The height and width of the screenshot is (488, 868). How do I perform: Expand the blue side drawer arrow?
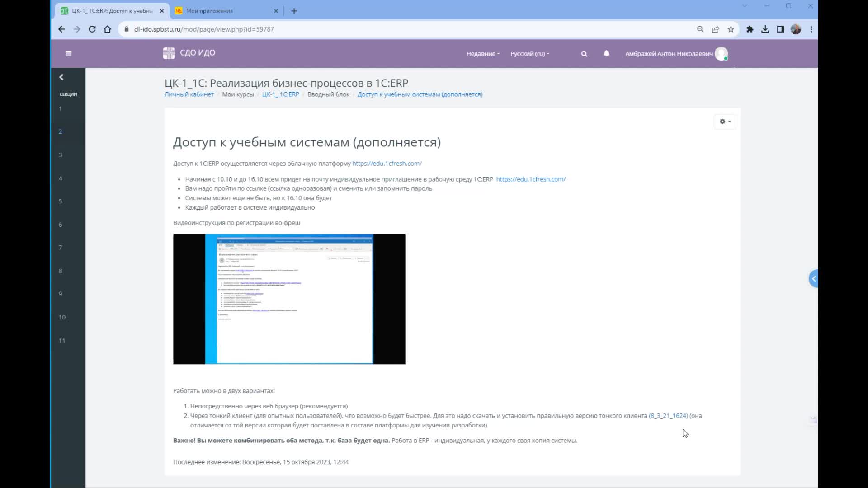click(813, 279)
